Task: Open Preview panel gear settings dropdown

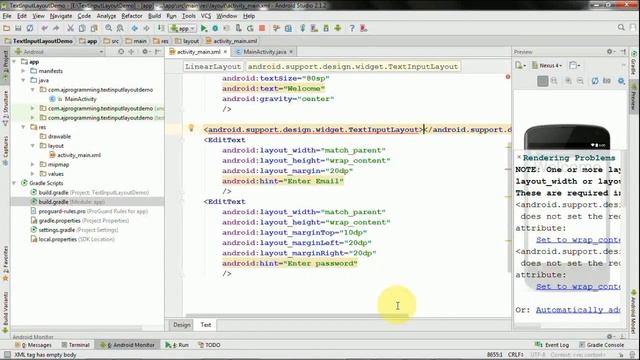Action: (610, 52)
